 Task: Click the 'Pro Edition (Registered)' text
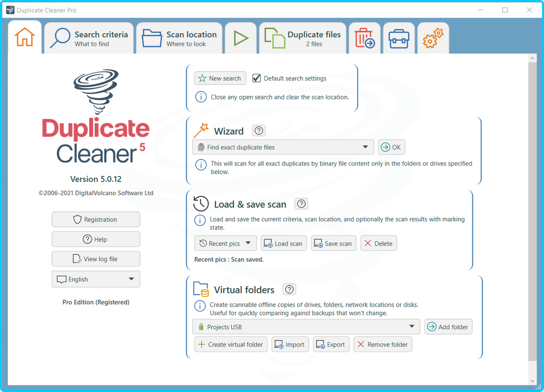(96, 302)
